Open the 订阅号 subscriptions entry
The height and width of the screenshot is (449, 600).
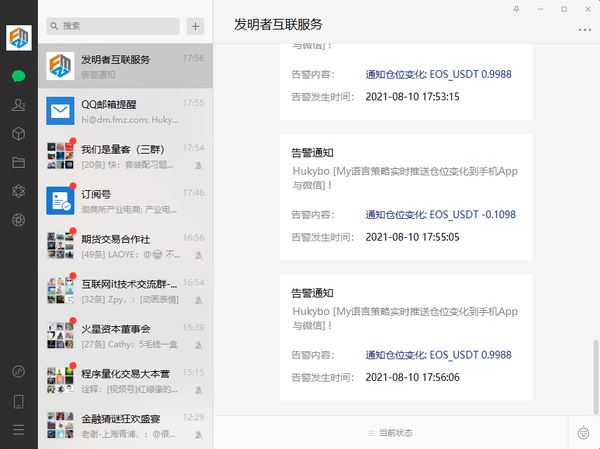[x=125, y=200]
